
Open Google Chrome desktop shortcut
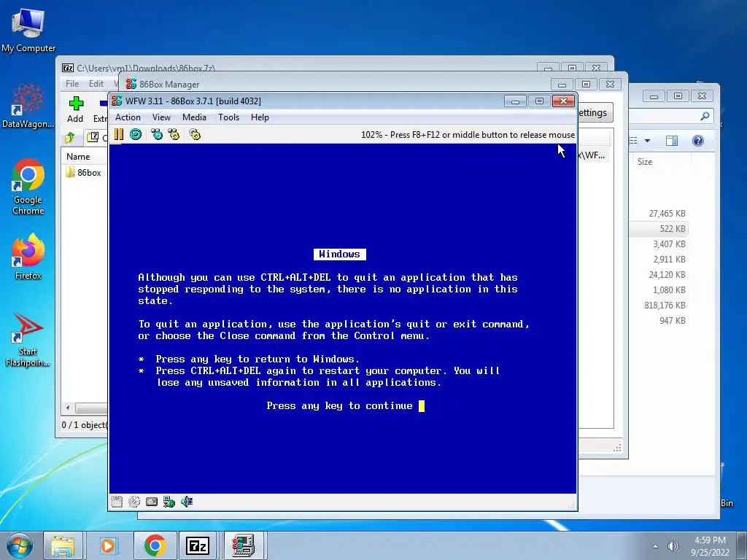click(28, 186)
